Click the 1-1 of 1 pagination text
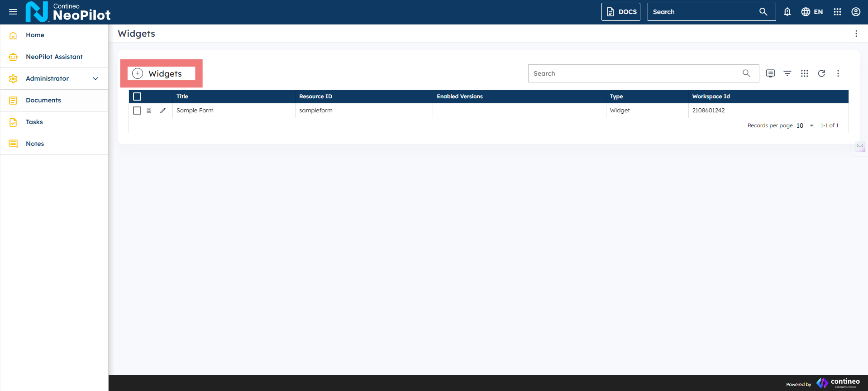 pyautogui.click(x=830, y=126)
